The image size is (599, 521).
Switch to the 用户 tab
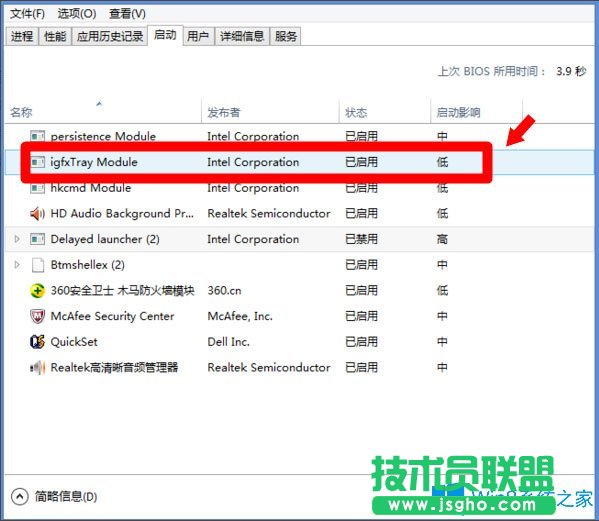[198, 36]
